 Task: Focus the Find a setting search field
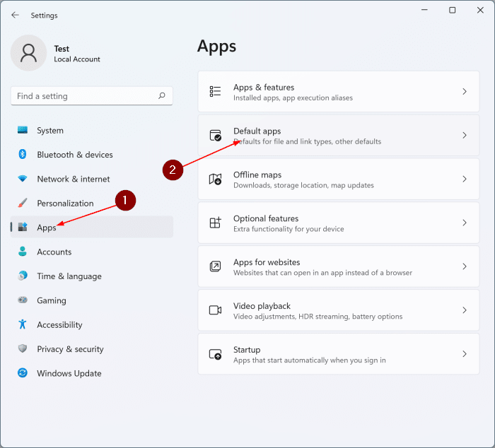click(91, 95)
